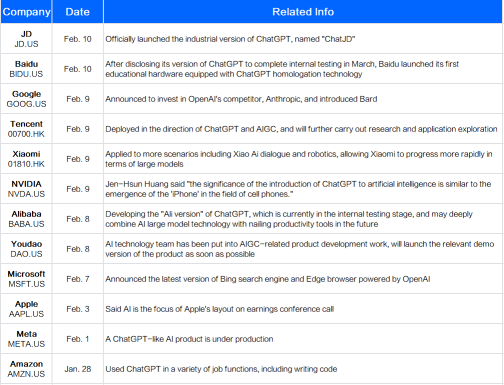Click the ChatGPT-like AI product text
Viewport: 504px width, 385px height.
click(x=189, y=339)
